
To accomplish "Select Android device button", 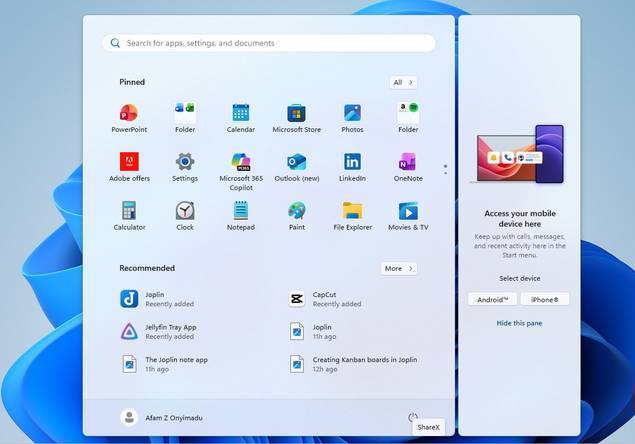I will tap(492, 299).
